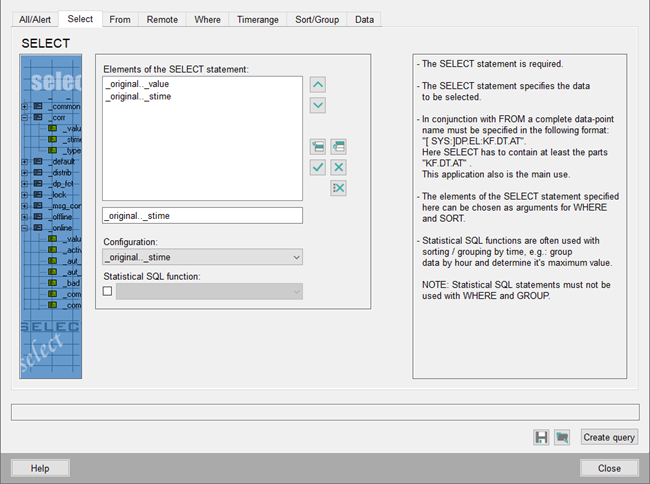Click the element name text field

[x=203, y=216]
